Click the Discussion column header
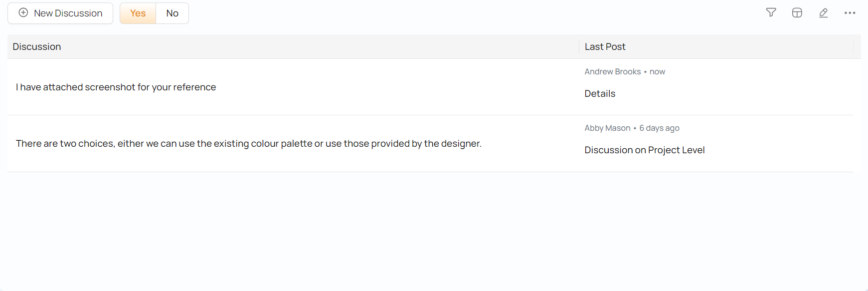The height and width of the screenshot is (291, 868). pyautogui.click(x=37, y=47)
